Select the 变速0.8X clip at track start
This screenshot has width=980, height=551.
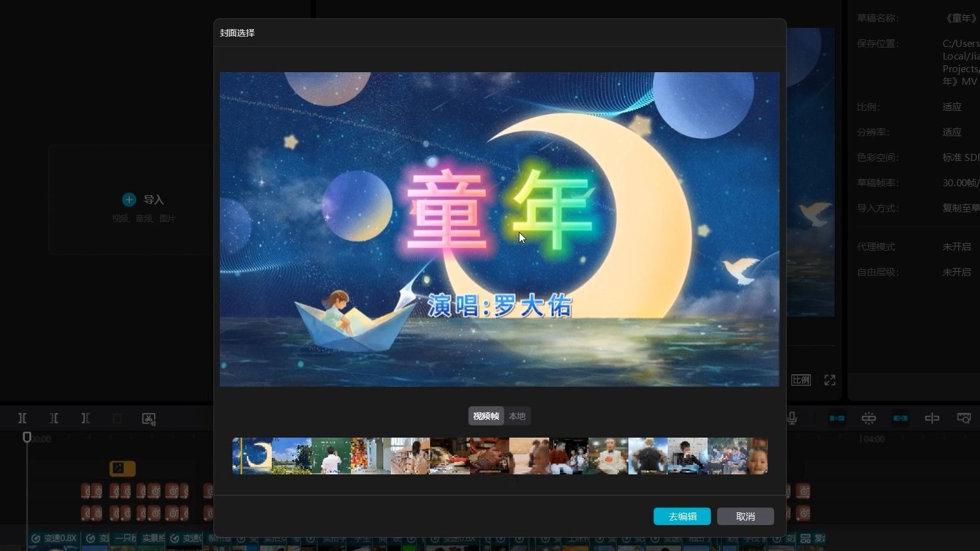(54, 538)
